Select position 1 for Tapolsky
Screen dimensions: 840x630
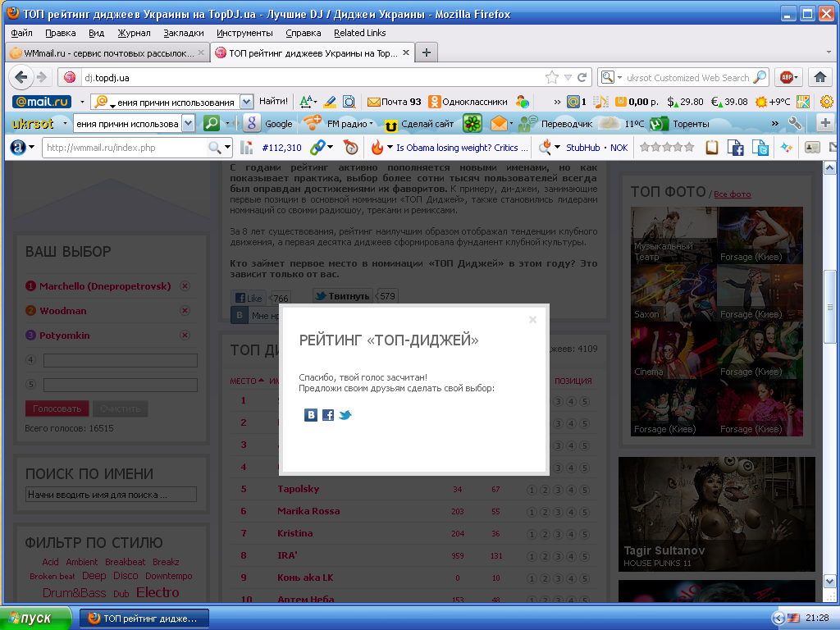(x=532, y=490)
